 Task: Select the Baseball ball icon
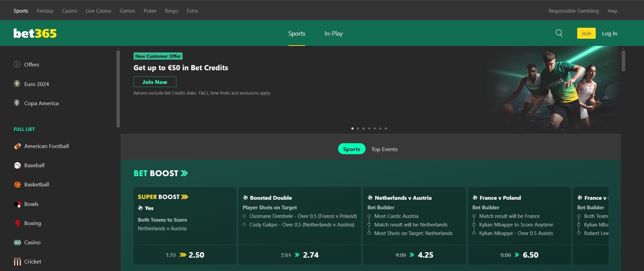pyautogui.click(x=17, y=165)
